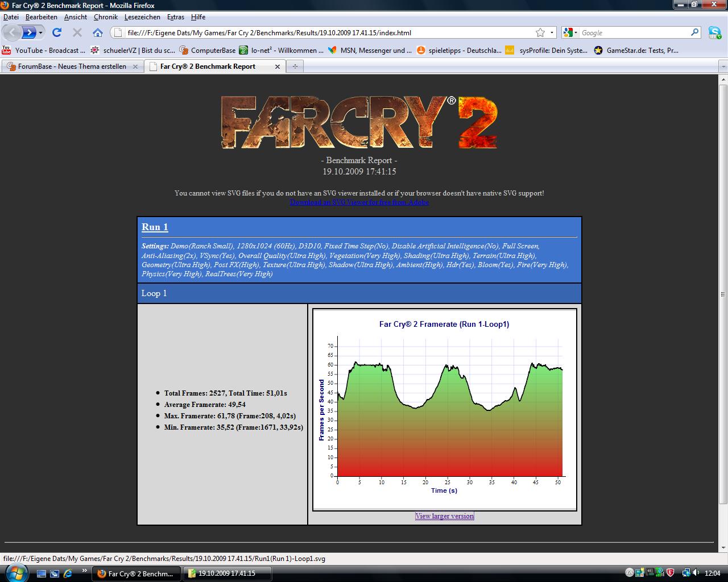Open the Hilfe menu

(x=198, y=17)
